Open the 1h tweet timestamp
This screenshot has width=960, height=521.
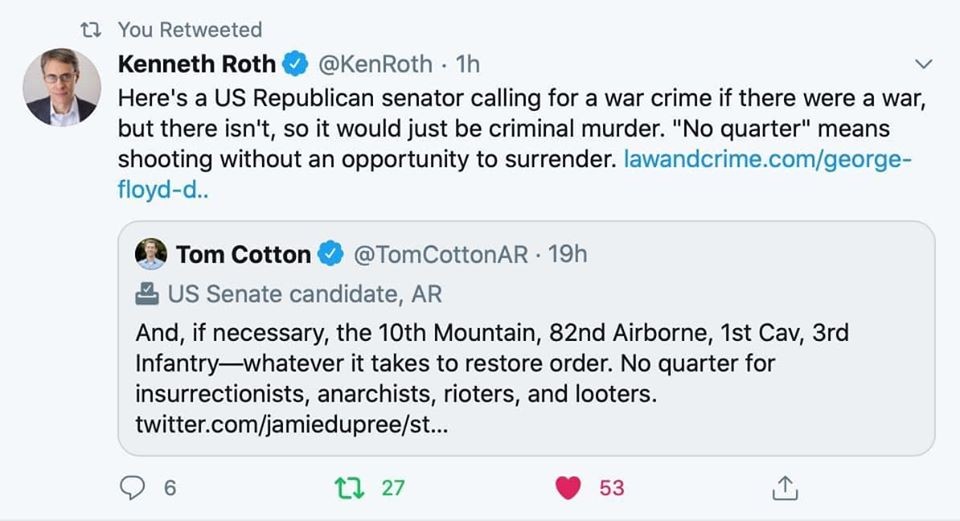[468, 65]
